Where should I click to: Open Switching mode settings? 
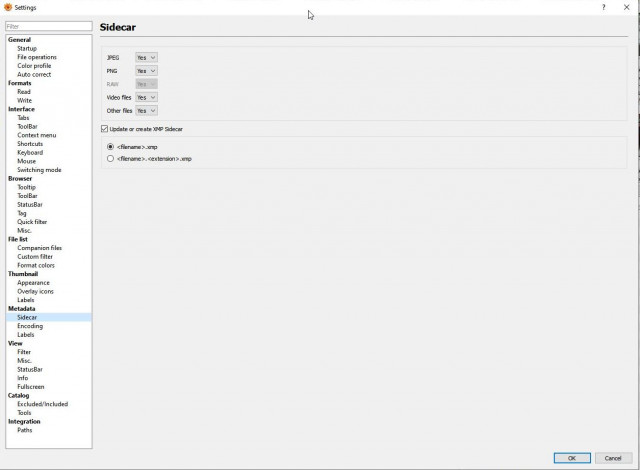(x=39, y=170)
